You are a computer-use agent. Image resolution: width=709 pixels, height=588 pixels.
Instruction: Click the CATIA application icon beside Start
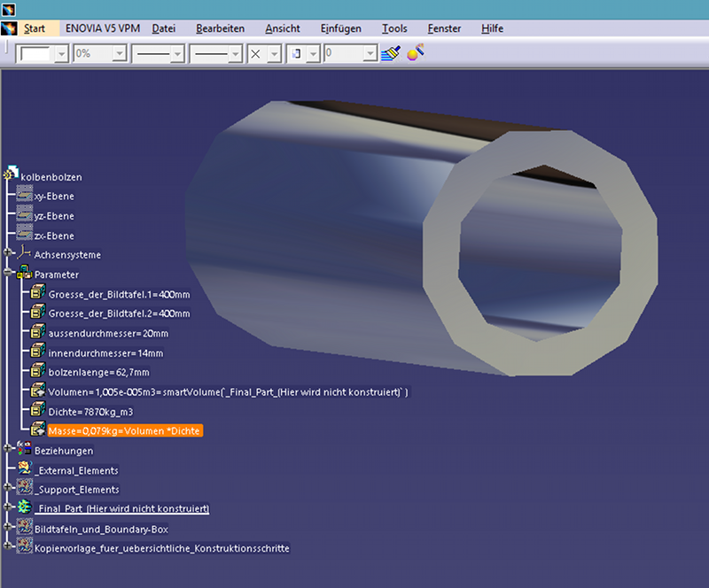(9, 28)
